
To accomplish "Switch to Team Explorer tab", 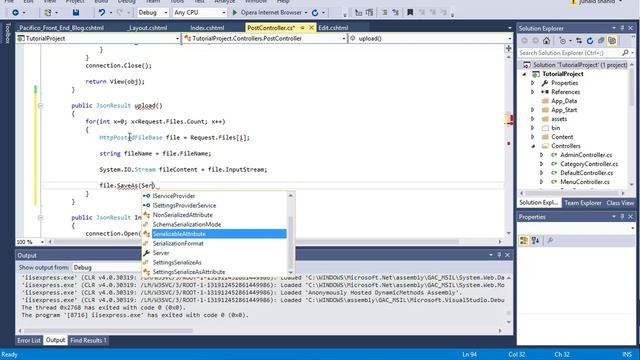I will coord(583,203).
